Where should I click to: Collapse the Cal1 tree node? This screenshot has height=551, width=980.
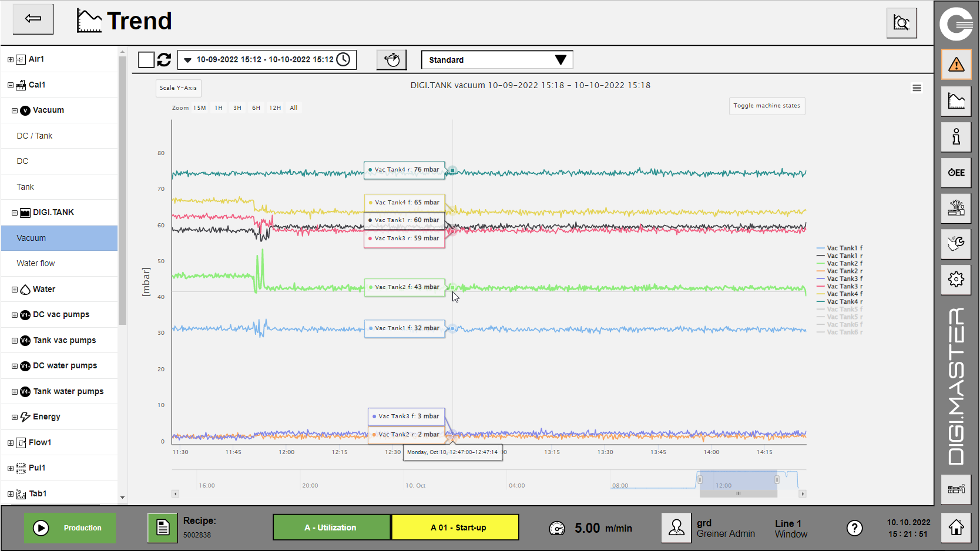(x=10, y=85)
